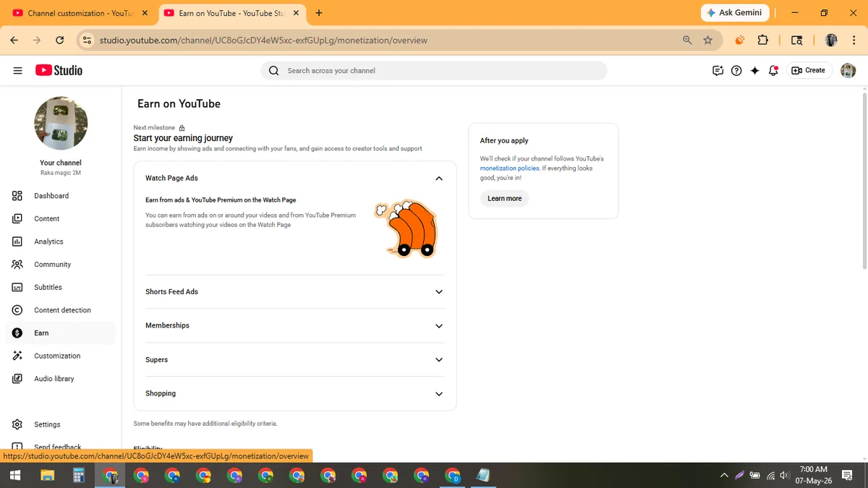Click the Customization magic wand icon
The image size is (868, 488).
coord(17,356)
